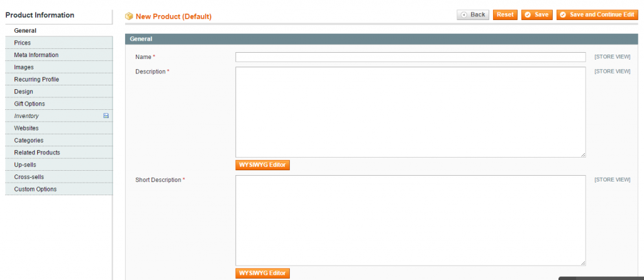Open the Categories tab
This screenshot has height=280, width=644.
click(58, 140)
